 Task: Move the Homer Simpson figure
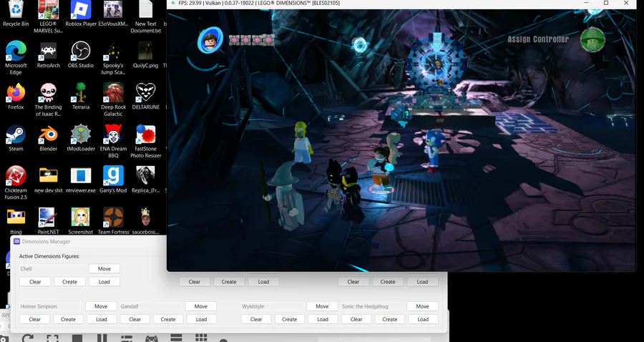pyautogui.click(x=101, y=306)
